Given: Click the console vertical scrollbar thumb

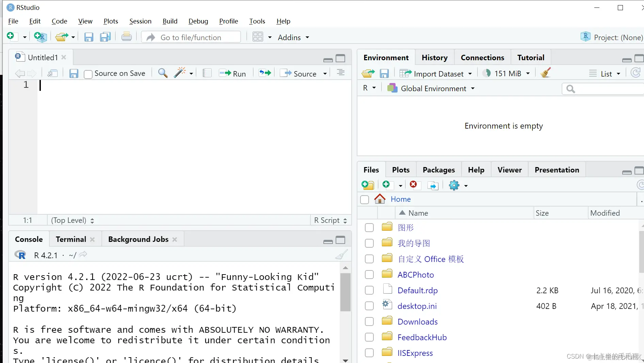Looking at the screenshot, I should tap(345, 292).
